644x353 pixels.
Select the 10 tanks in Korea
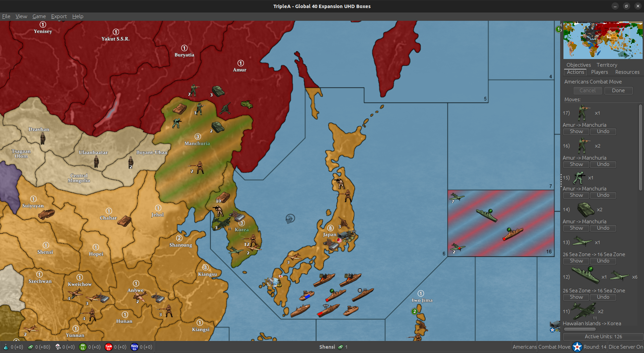pos(223,197)
